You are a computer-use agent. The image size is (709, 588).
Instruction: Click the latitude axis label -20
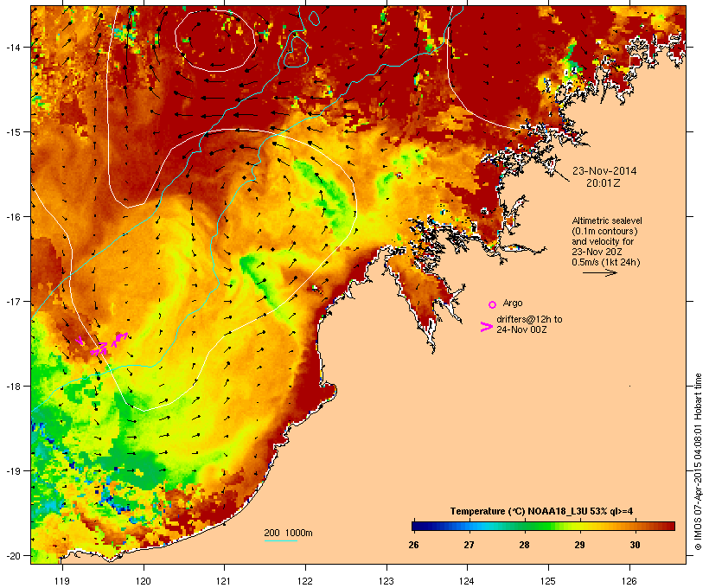point(13,555)
